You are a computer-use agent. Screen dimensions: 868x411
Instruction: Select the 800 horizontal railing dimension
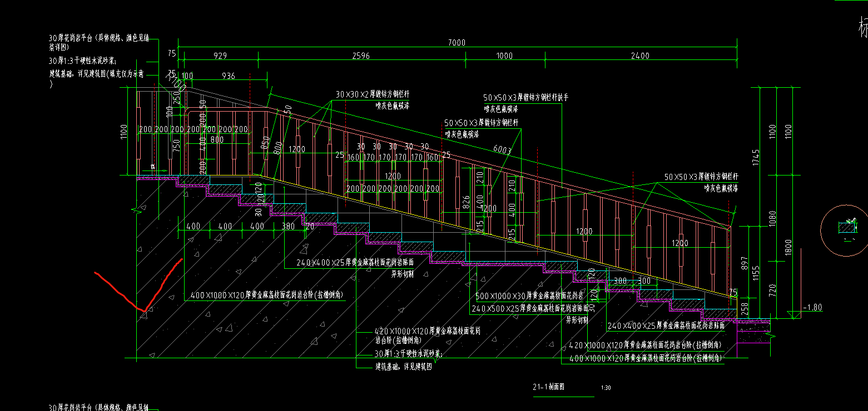[217, 140]
